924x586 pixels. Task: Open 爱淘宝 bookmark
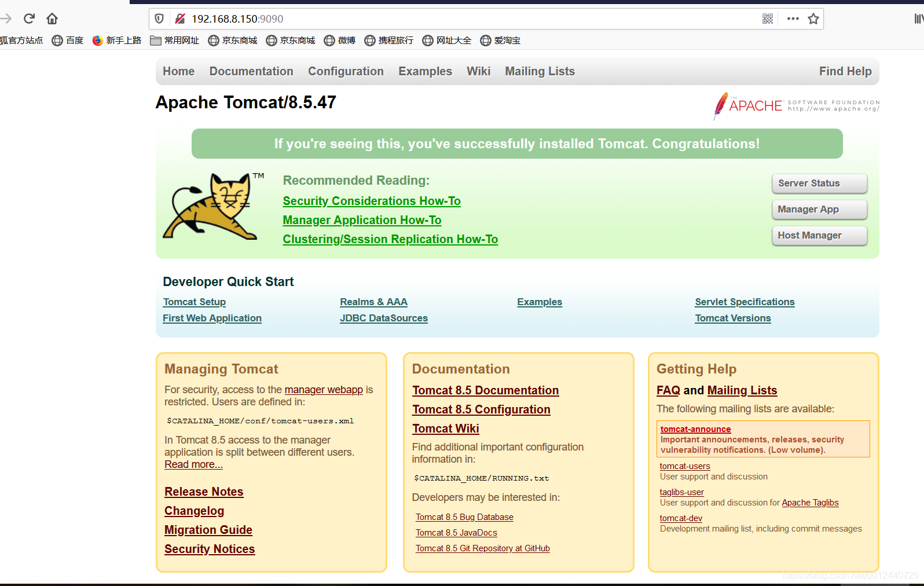pyautogui.click(x=500, y=40)
